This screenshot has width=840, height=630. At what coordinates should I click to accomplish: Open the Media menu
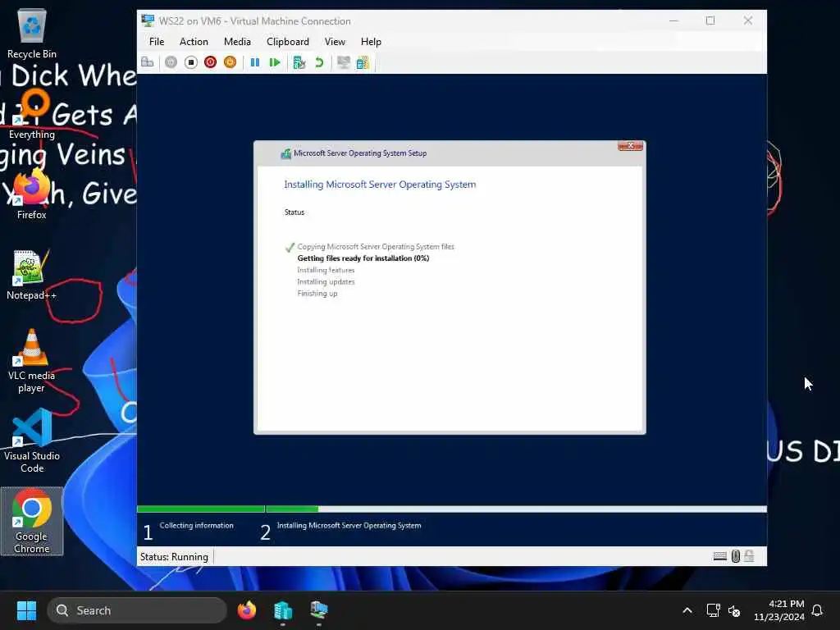click(237, 42)
